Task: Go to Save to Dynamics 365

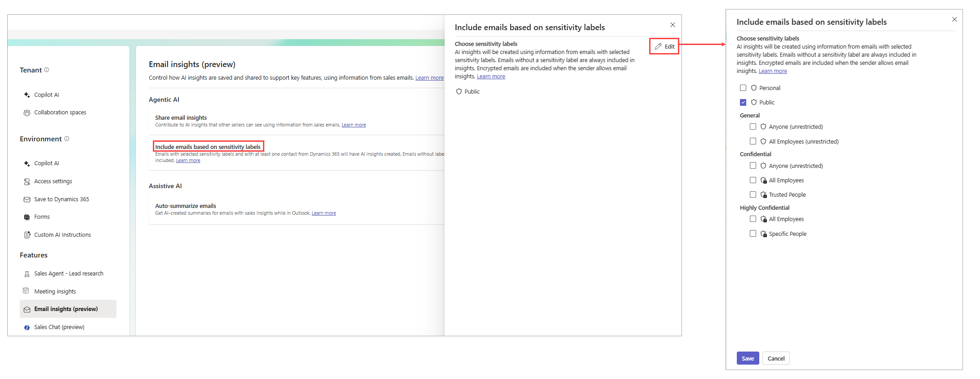Action: pyautogui.click(x=62, y=199)
